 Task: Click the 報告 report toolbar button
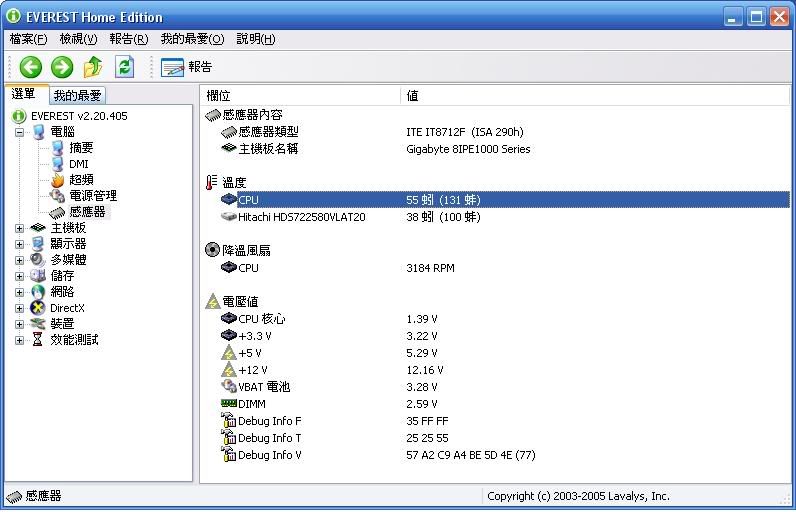pos(186,67)
